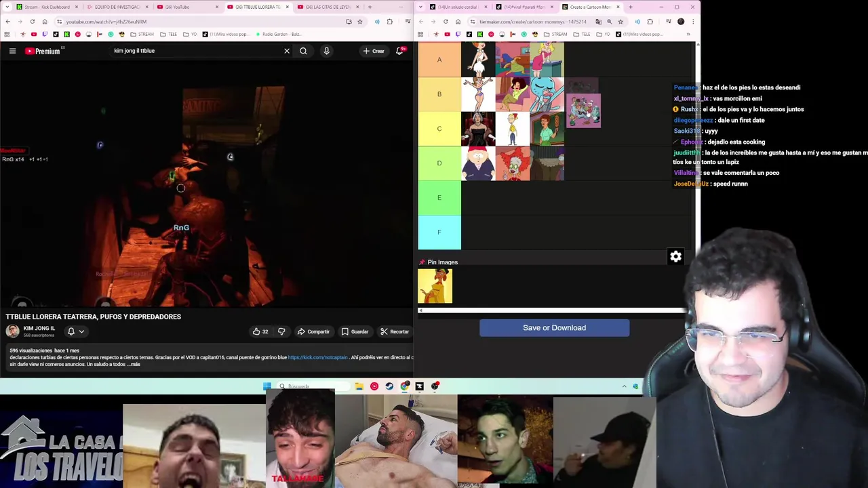The image size is (868, 488).
Task: Open extensions puzzle in tiermaker window
Action: tap(650, 22)
